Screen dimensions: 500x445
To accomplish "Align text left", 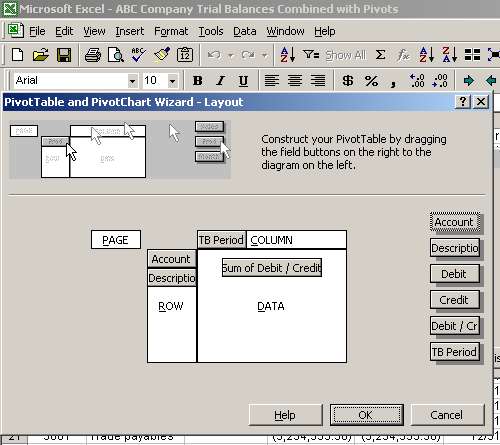I will [x=272, y=81].
